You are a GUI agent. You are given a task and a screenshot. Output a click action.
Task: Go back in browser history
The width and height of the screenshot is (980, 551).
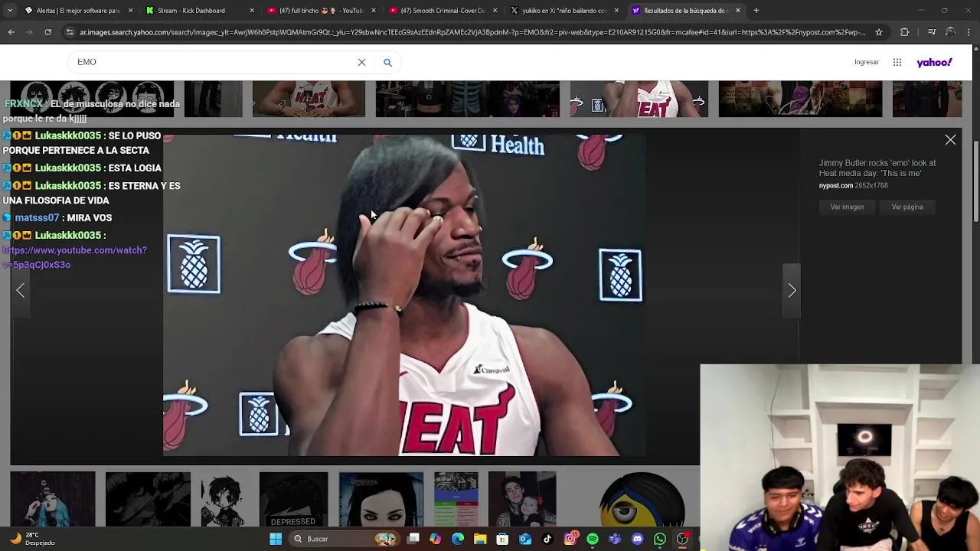point(11,32)
